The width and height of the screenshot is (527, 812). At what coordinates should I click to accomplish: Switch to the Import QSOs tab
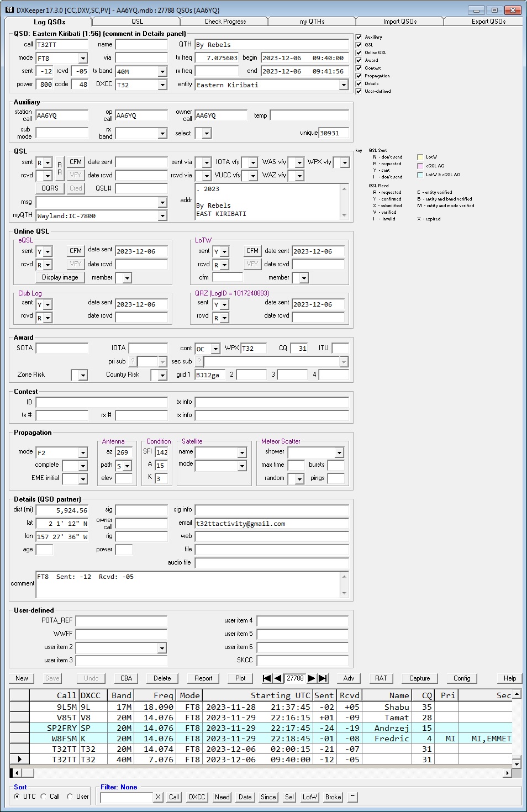(400, 22)
